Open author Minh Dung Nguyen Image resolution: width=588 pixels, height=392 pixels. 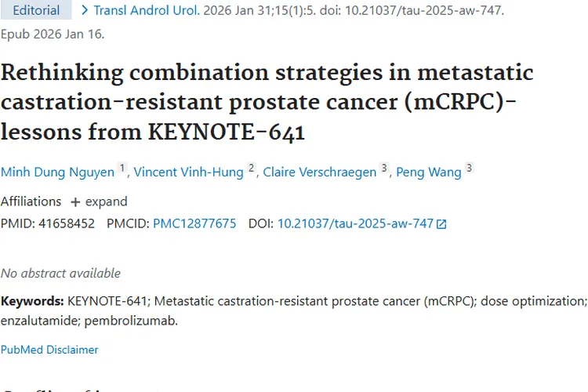[x=57, y=172]
